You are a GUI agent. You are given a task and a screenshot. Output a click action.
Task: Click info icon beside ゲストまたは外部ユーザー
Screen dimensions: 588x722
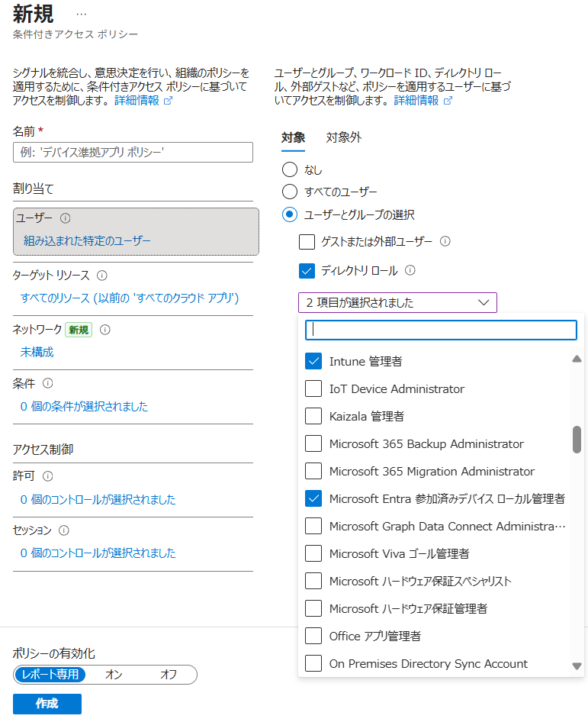tap(445, 241)
